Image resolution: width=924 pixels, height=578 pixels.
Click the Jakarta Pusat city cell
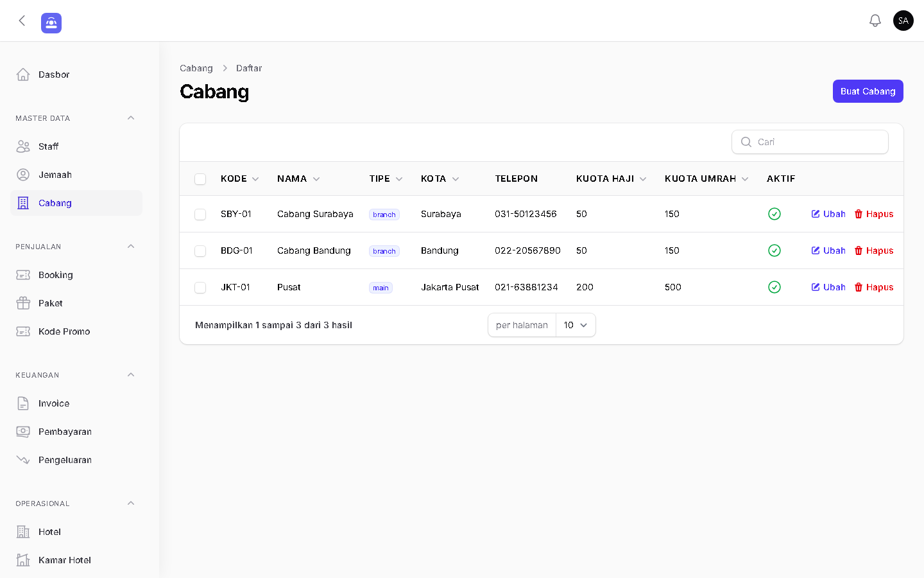coord(450,287)
